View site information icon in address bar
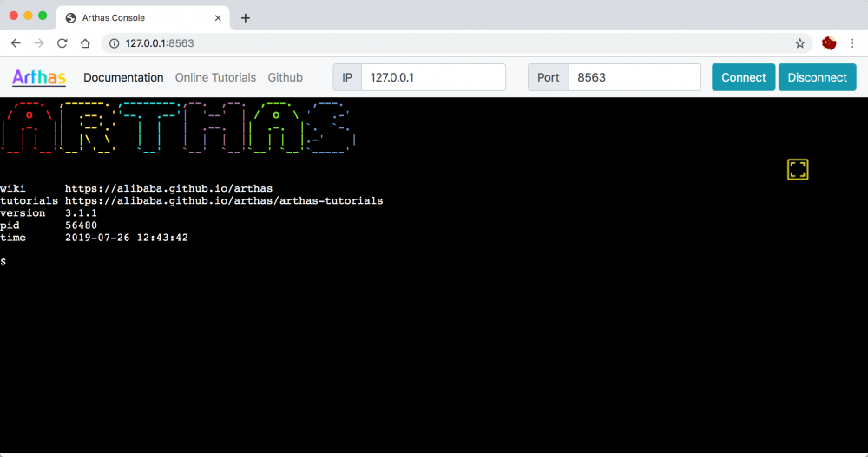Image resolution: width=868 pixels, height=457 pixels. point(114,43)
